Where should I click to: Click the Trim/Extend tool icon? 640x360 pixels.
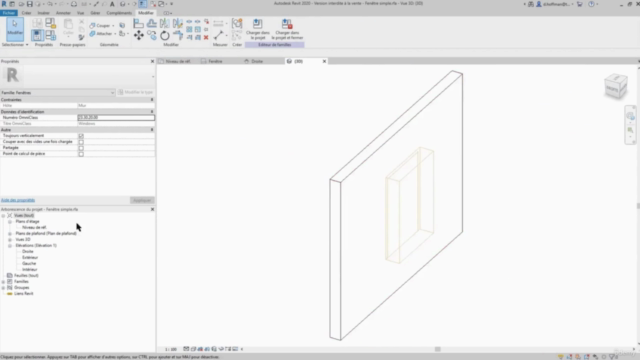pos(178,35)
